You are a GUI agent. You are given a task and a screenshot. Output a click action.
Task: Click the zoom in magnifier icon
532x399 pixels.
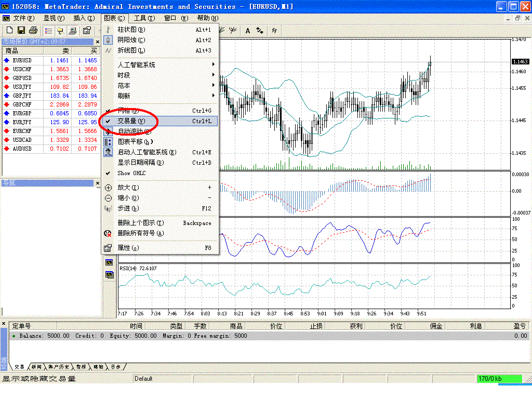click(x=108, y=188)
